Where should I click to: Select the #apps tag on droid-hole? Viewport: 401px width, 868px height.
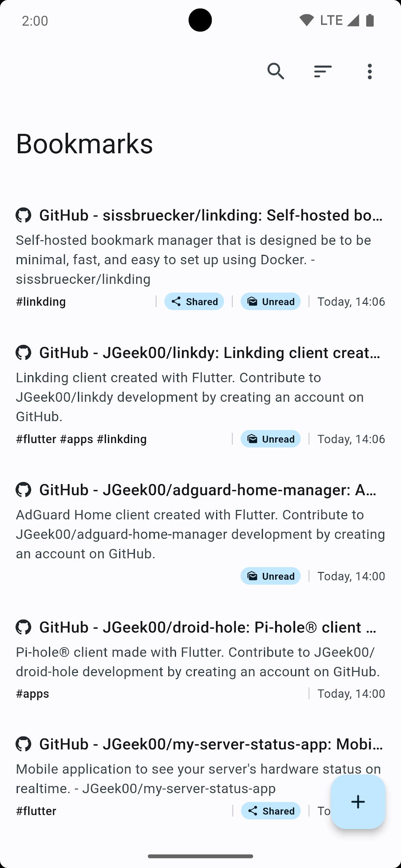[x=32, y=694]
